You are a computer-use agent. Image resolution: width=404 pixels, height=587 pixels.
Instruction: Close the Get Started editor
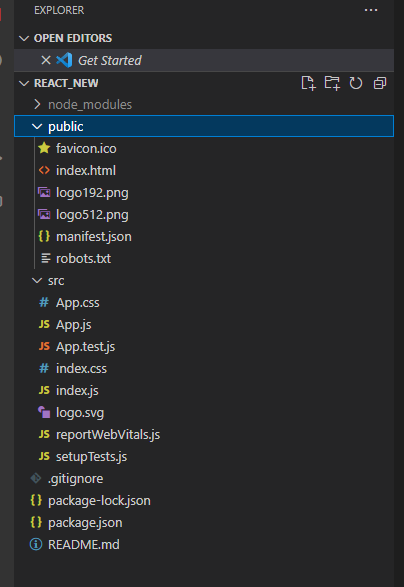click(46, 60)
